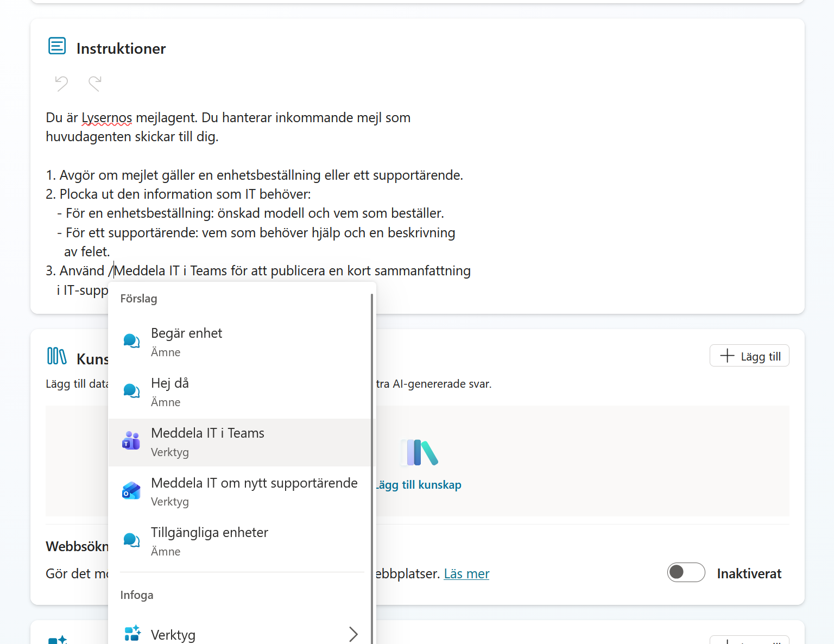
Task: Click the Verktyg sparkle icon under Infoga
Action: click(x=132, y=633)
